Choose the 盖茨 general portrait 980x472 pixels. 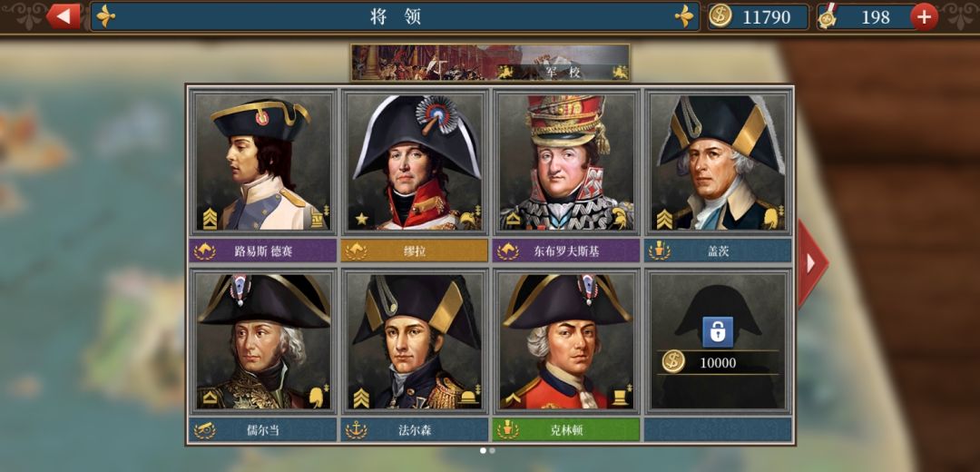718,163
